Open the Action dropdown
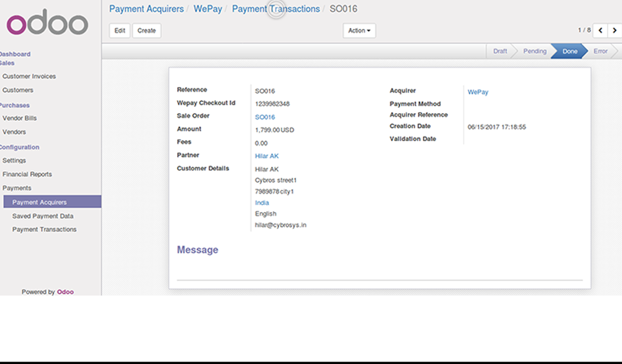Viewport: 622px width, 364px height. click(359, 30)
